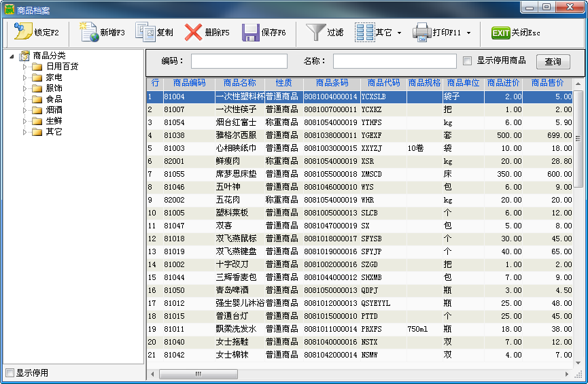This screenshot has width=588, height=384.
Task: Click the red X 删除F5 icon
Action: click(x=194, y=32)
